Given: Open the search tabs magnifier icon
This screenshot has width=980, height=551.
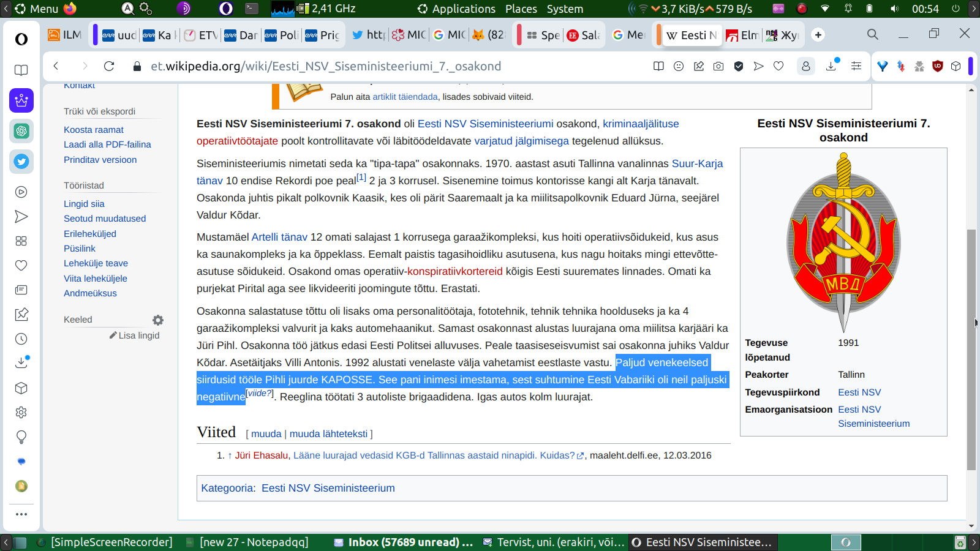Looking at the screenshot, I should tap(873, 34).
